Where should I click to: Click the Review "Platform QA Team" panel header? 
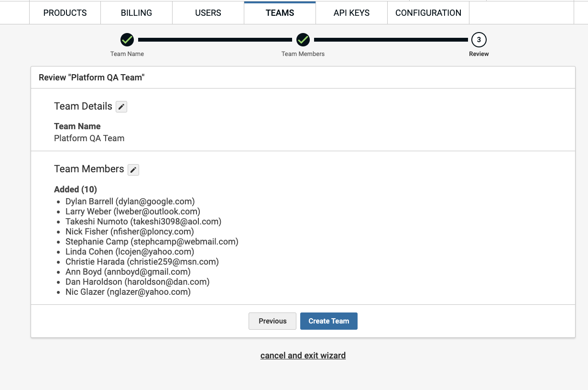(x=92, y=78)
